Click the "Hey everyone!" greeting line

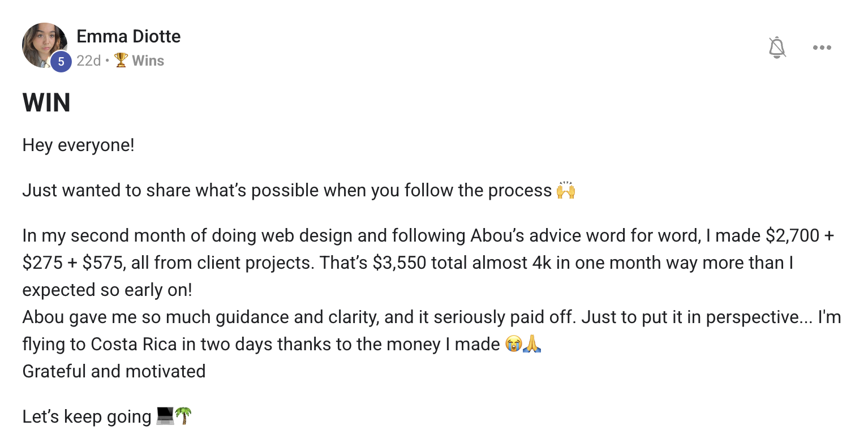[79, 145]
